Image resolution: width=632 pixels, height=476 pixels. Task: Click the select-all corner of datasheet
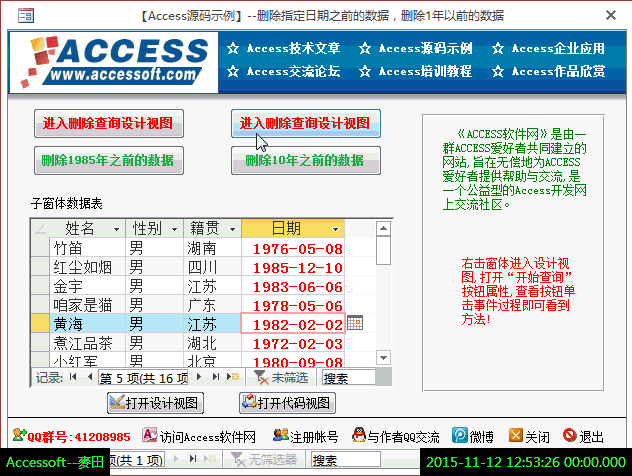[40, 229]
